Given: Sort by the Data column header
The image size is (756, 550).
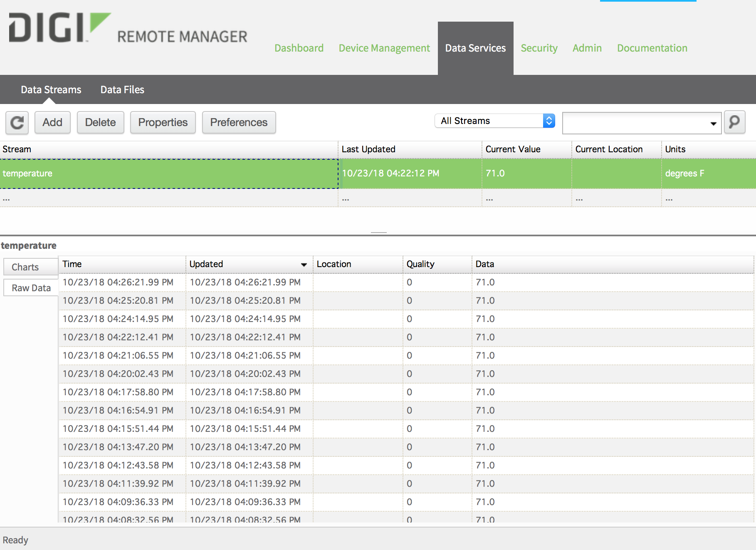Looking at the screenshot, I should coord(613,264).
